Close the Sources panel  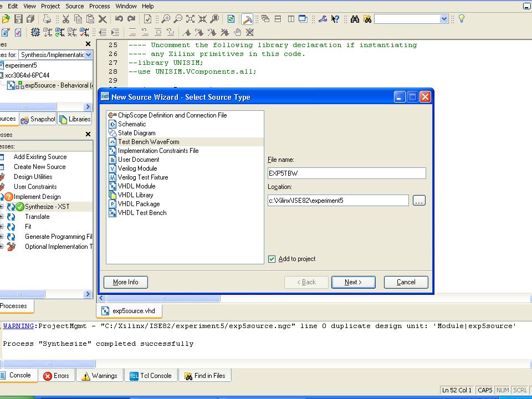[88, 44]
